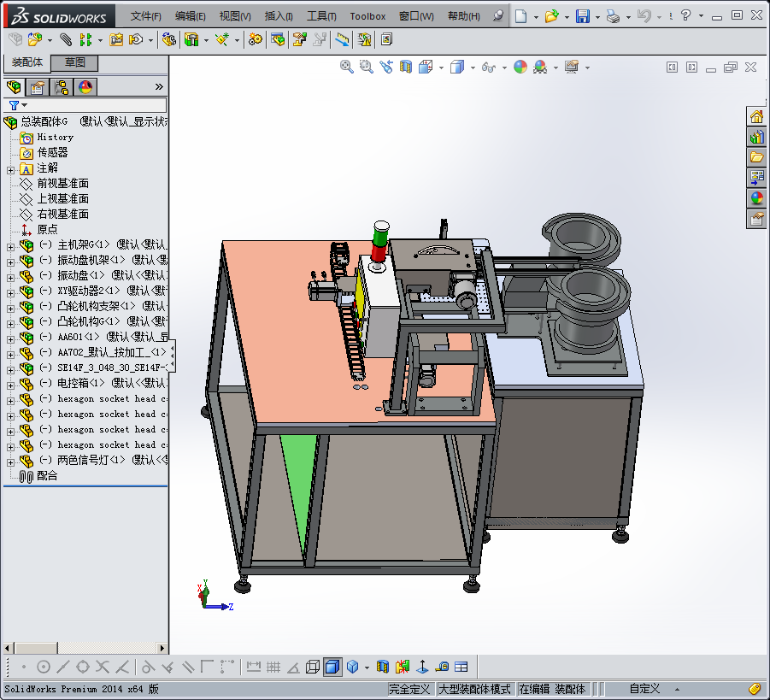Screen dimensions: 770x700
Task: Open the Toolbox menu
Action: [367, 16]
